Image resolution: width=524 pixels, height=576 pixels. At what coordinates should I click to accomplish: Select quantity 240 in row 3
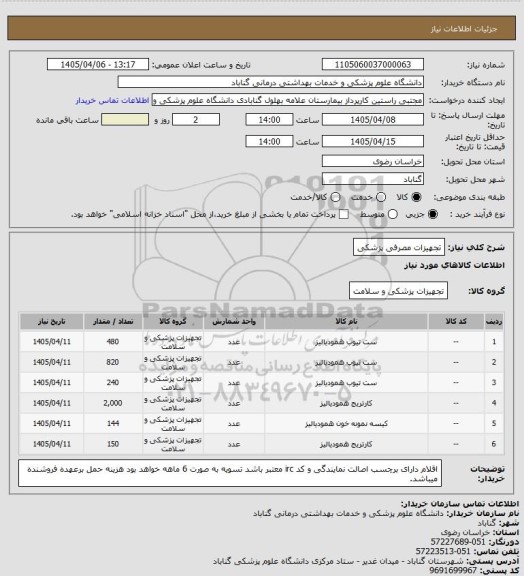(113, 383)
